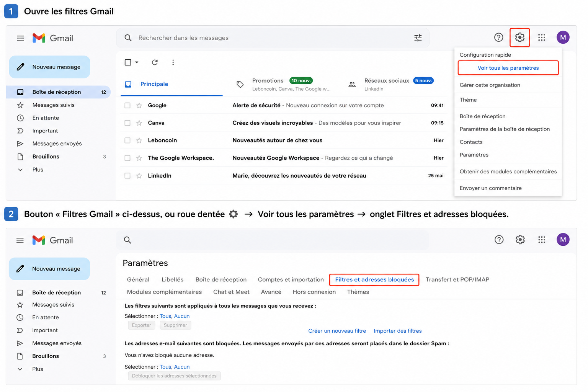
Task: Open Général settings tab
Action: click(138, 279)
